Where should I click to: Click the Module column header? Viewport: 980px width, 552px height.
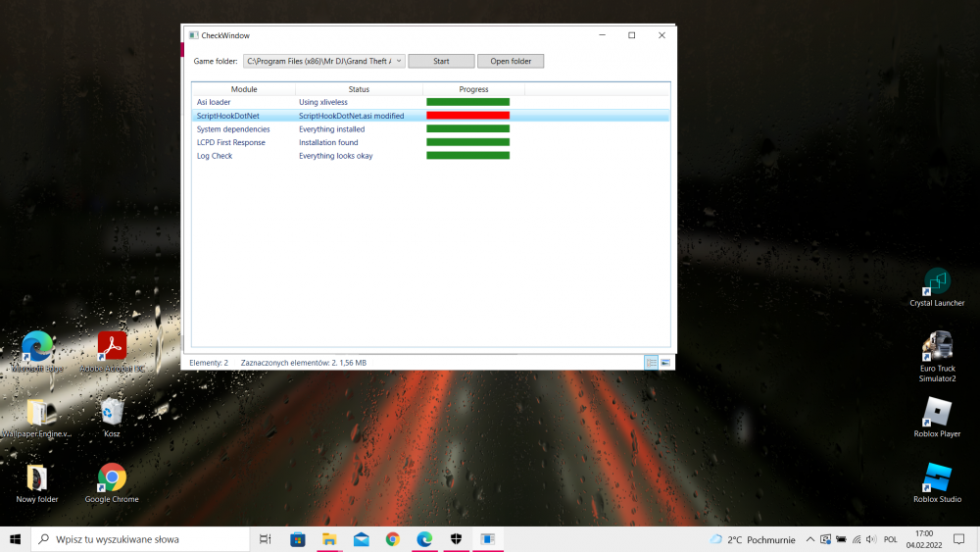pyautogui.click(x=244, y=89)
